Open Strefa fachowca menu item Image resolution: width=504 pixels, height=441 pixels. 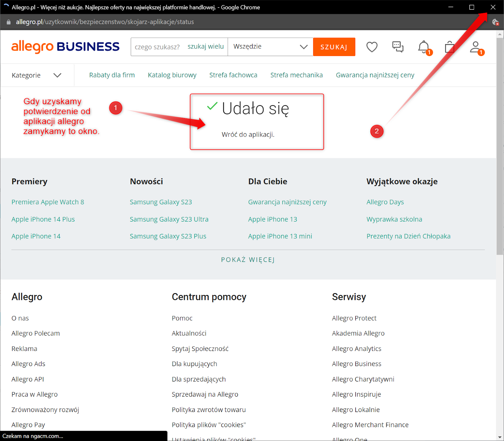(233, 75)
